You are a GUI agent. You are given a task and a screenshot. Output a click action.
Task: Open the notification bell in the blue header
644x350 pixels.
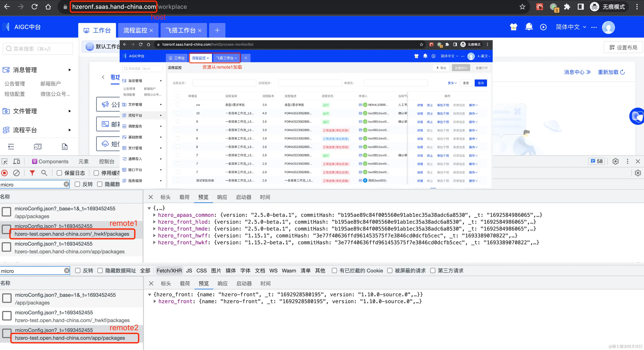coord(529,27)
